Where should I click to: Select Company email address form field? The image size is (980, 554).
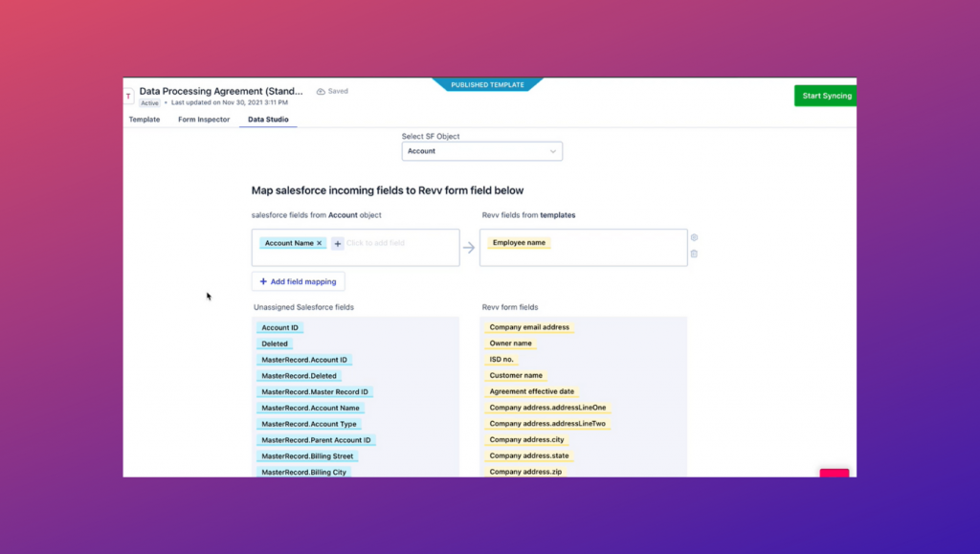click(529, 327)
